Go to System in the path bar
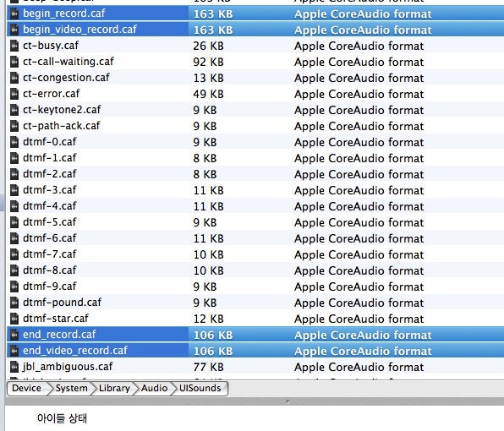The width and height of the screenshot is (504, 431). click(x=71, y=388)
